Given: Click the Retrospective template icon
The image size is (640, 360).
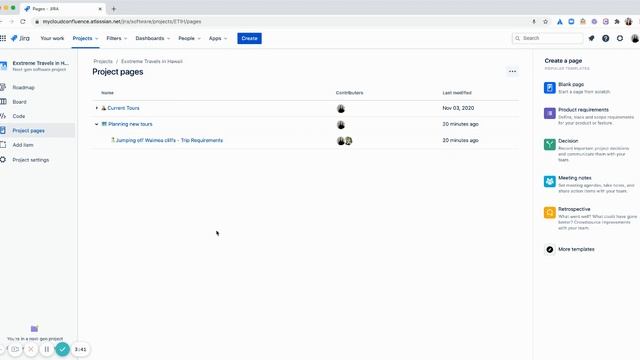Looking at the screenshot, I should pyautogui.click(x=550, y=213).
